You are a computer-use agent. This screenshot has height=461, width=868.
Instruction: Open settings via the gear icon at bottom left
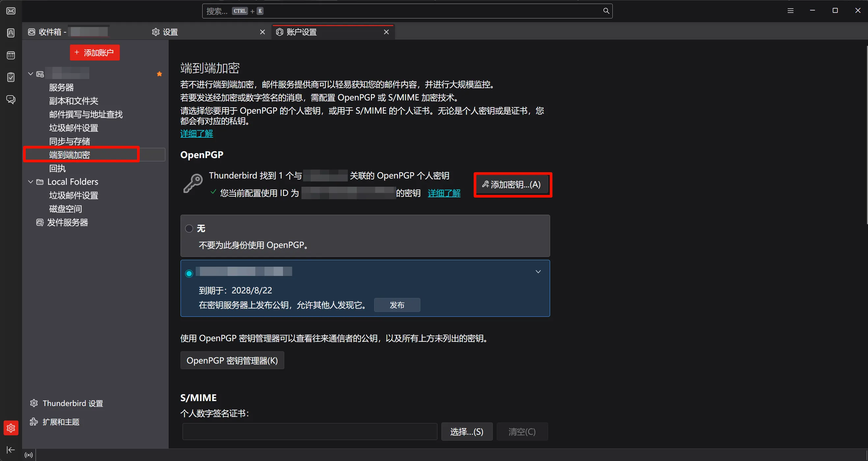(x=11, y=428)
